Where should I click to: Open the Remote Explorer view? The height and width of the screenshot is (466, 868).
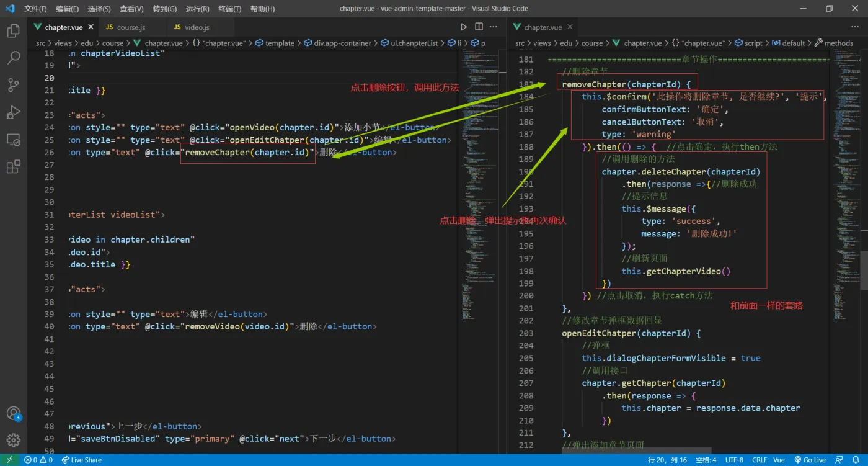coord(13,140)
